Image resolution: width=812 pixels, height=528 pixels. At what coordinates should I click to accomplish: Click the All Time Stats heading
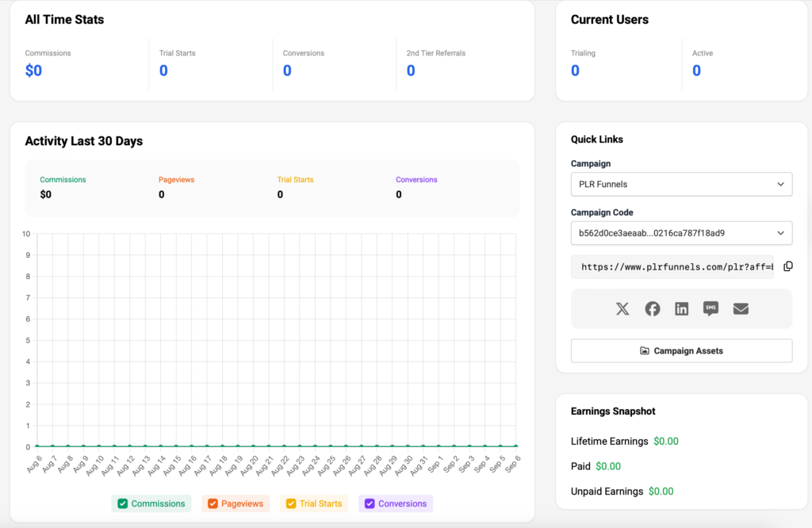64,19
